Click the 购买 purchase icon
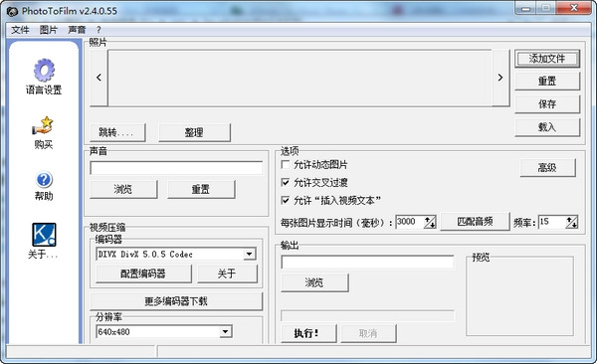 tap(42, 125)
